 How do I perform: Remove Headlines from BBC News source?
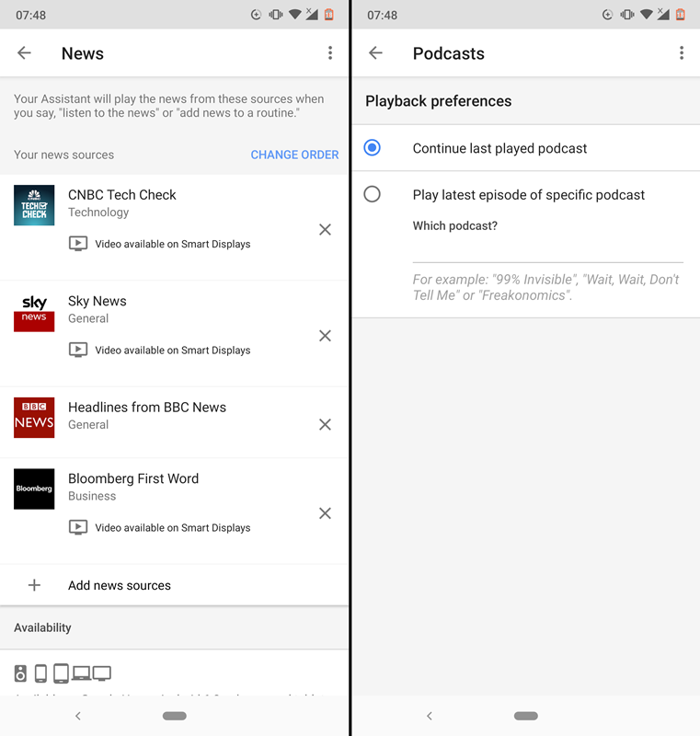click(x=325, y=424)
